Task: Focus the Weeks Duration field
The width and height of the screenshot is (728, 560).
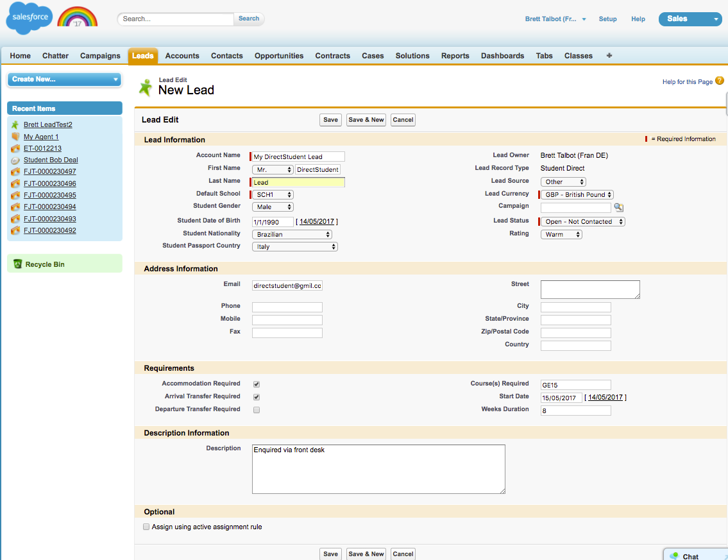Action: tap(575, 411)
